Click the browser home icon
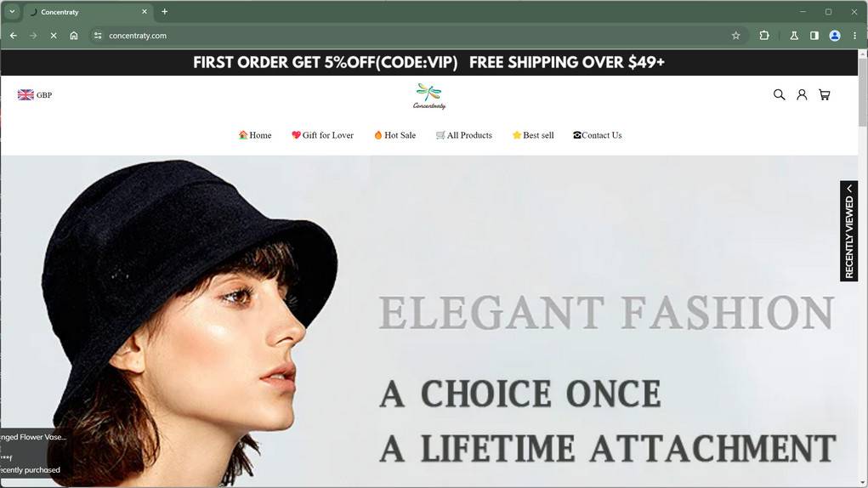The height and width of the screenshot is (488, 868). [x=74, y=36]
